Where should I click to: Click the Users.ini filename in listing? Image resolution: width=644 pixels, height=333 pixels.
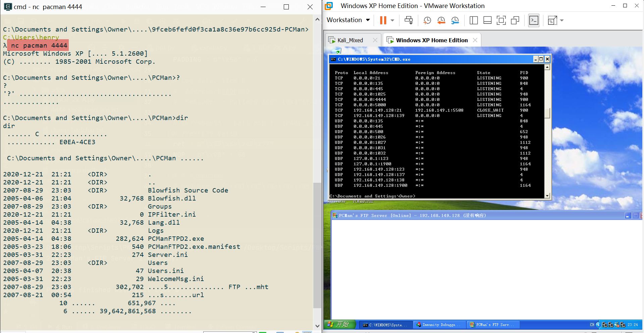[166, 271]
